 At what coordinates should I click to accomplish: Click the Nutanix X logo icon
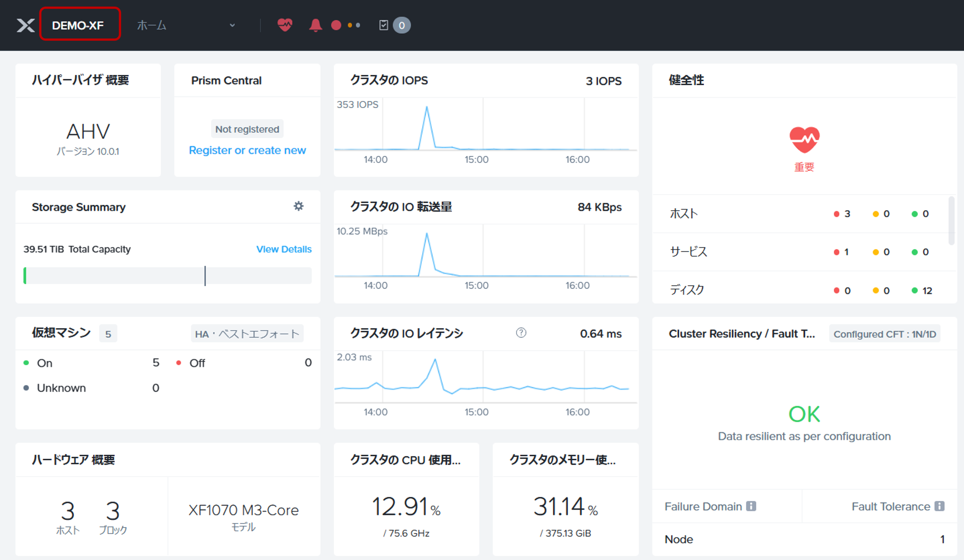pyautogui.click(x=25, y=25)
